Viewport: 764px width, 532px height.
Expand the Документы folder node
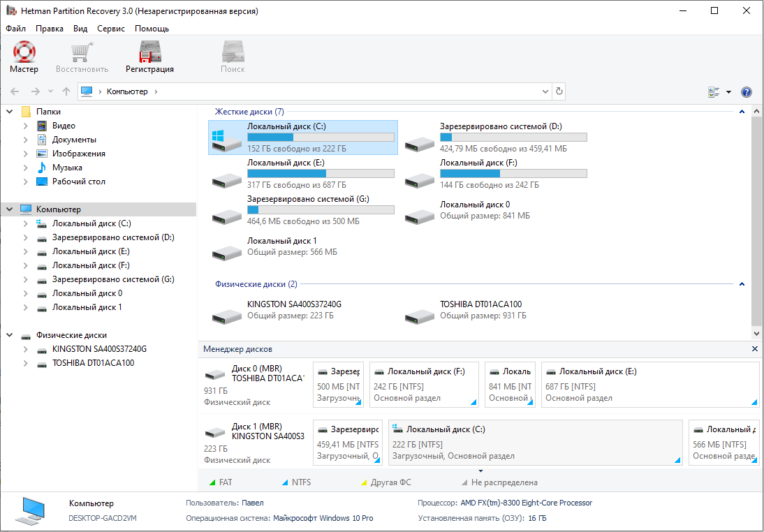pyautogui.click(x=25, y=140)
